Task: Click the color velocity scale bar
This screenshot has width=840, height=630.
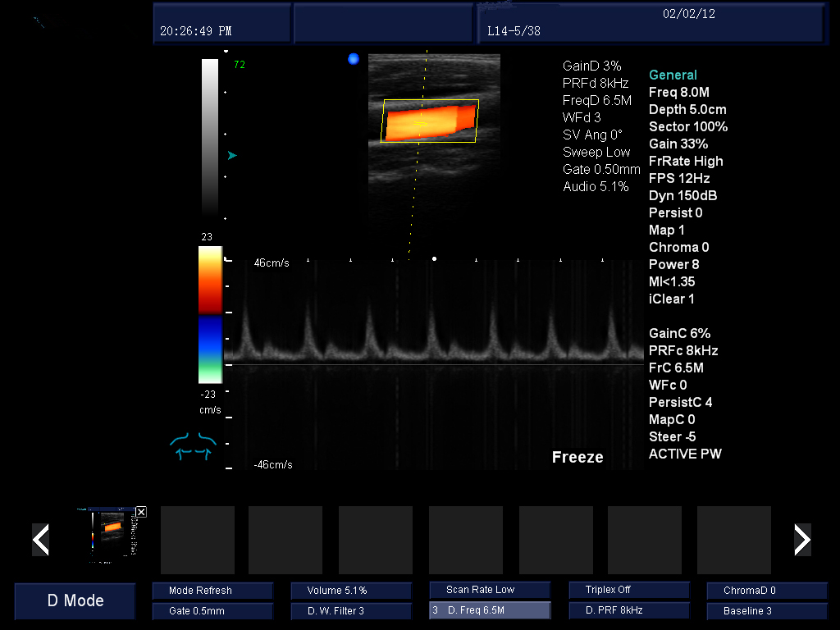Action: [x=210, y=315]
